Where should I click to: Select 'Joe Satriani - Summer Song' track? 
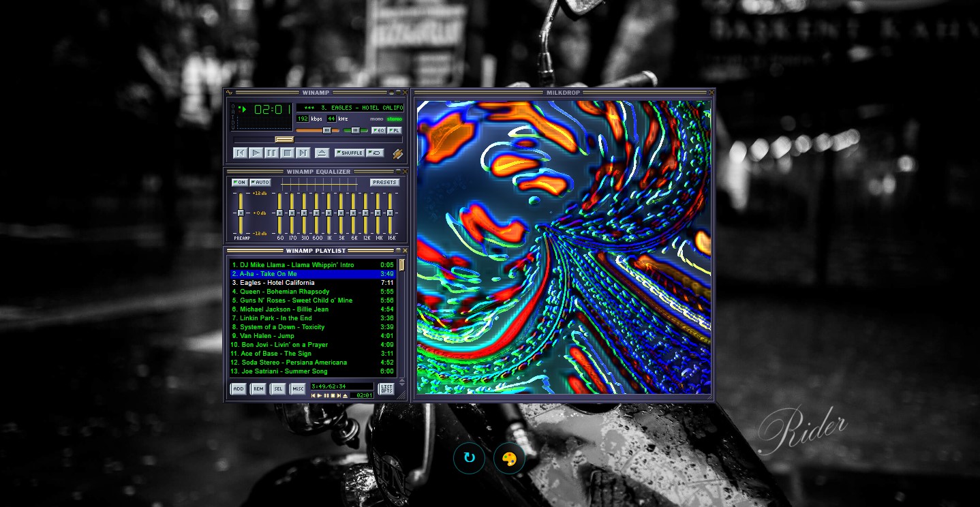313,371
